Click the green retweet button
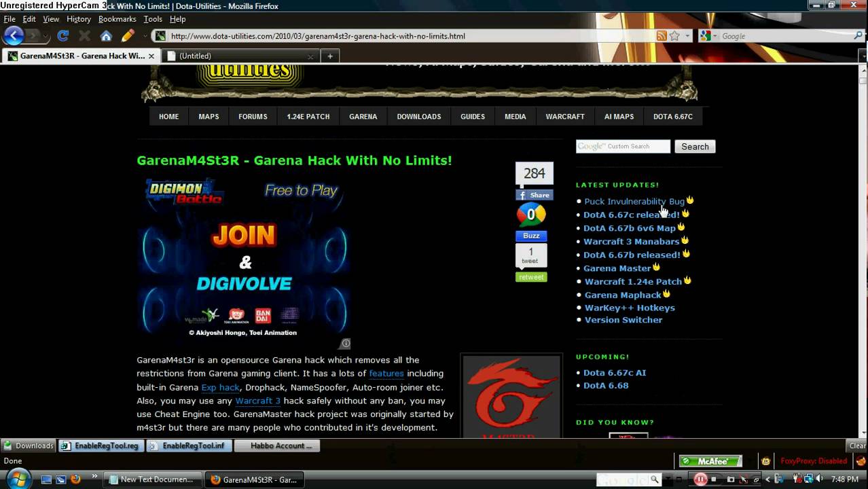This screenshot has width=868, height=489. pyautogui.click(x=531, y=277)
